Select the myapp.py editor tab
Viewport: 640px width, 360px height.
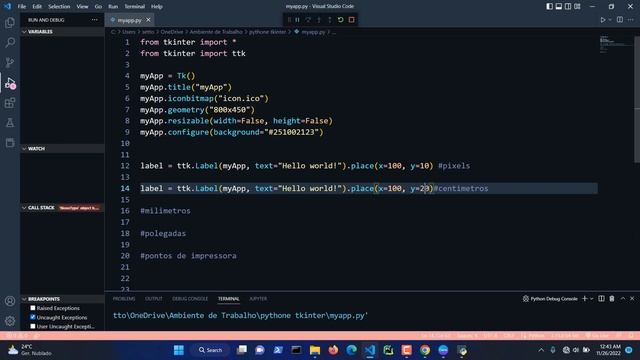coord(129,20)
